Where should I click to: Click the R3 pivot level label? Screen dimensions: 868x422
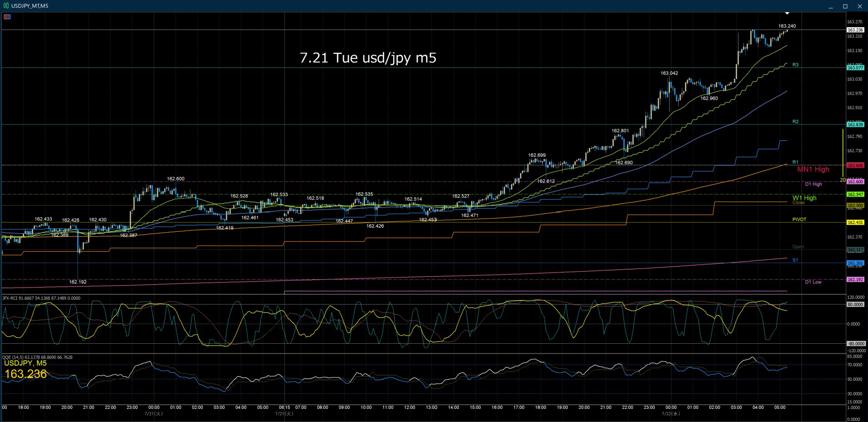pos(796,65)
